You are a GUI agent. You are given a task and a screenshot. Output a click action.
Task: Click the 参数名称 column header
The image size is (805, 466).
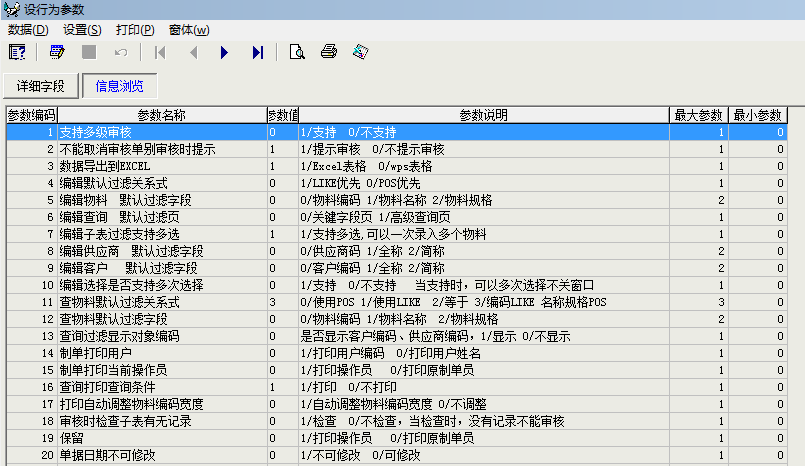[x=161, y=115]
